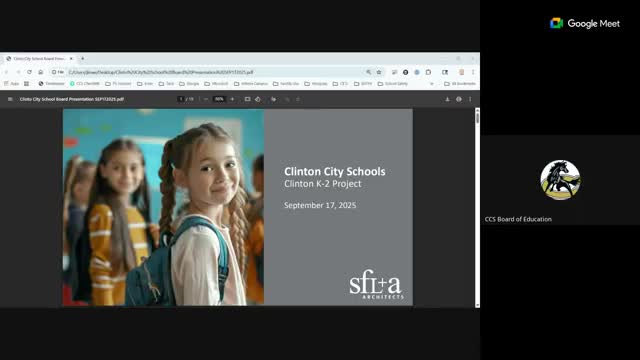Open the School Safety bookmarks folder
This screenshot has height=360, width=640.
393,84
